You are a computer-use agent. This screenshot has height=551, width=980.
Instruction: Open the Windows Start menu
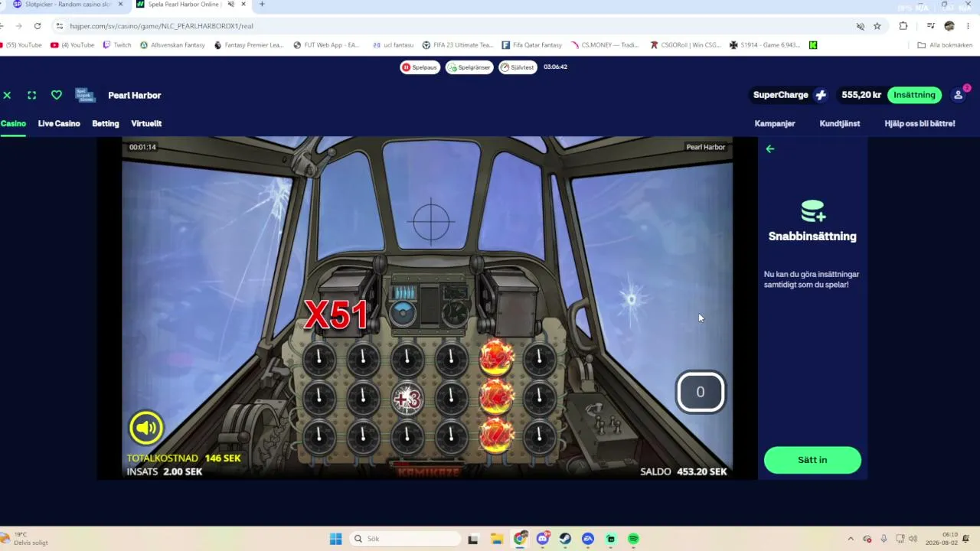(x=335, y=539)
